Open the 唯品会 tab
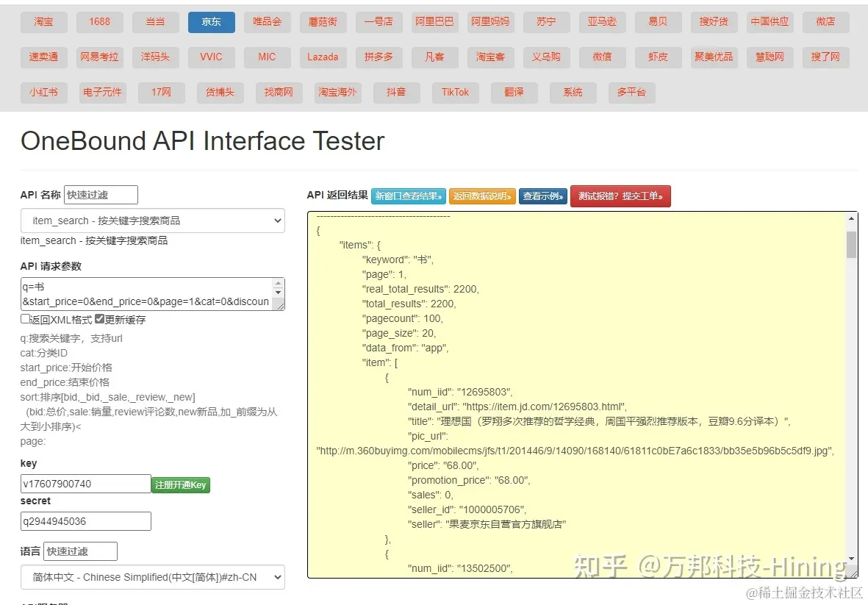This screenshot has width=868, height=605. [268, 22]
